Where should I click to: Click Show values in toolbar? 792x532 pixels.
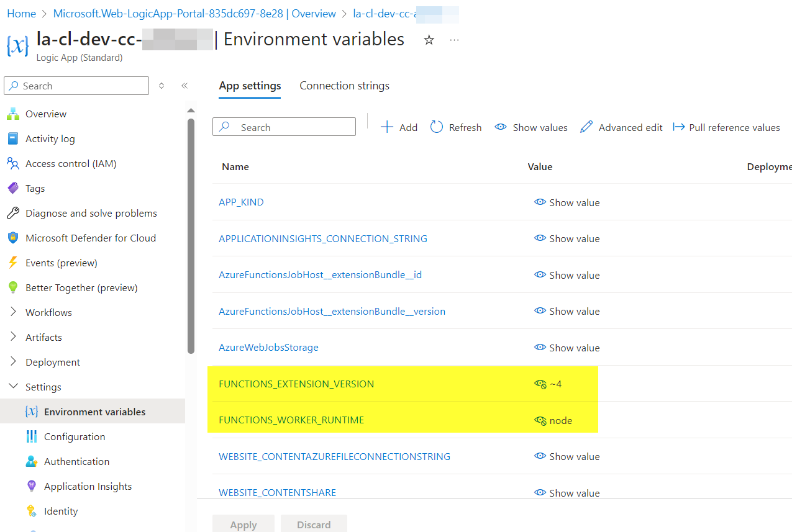[531, 127]
